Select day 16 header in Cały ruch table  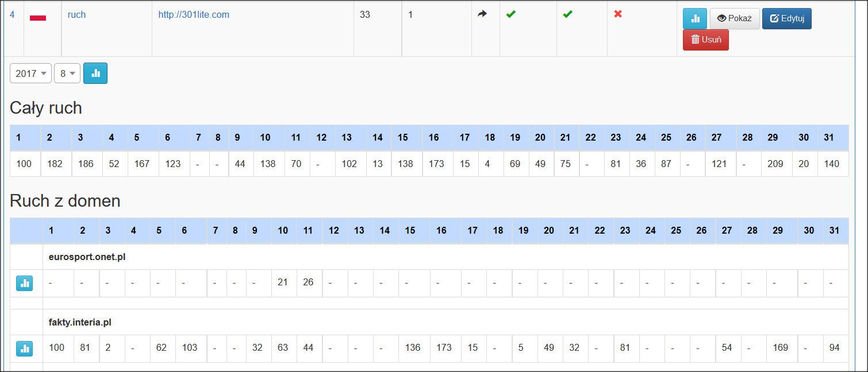coord(433,138)
